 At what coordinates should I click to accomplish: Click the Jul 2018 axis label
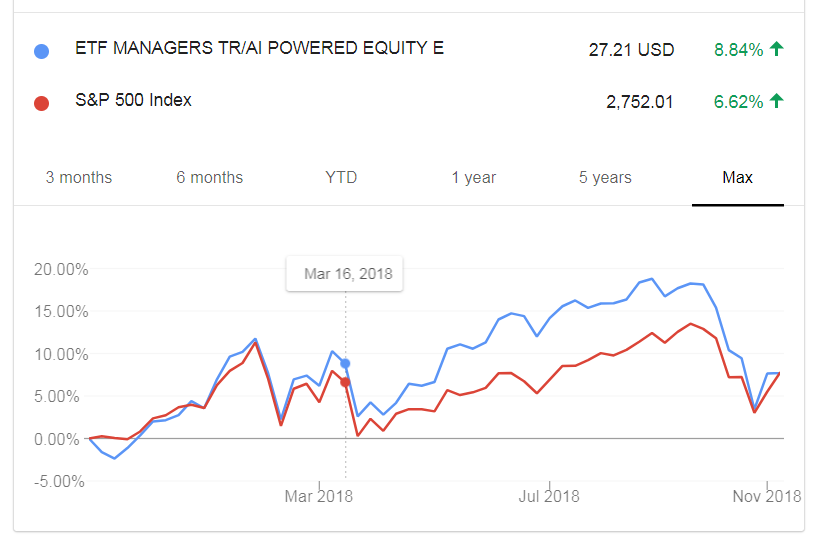point(549,496)
